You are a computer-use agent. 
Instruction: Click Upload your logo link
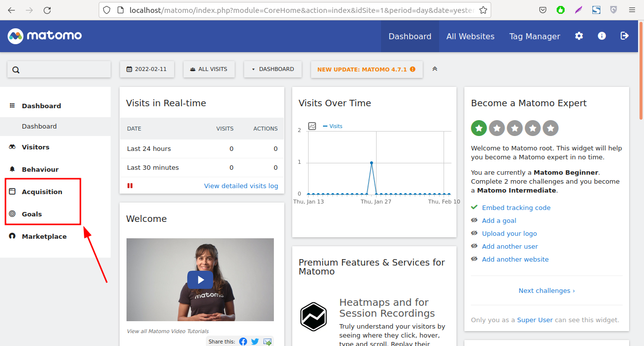(x=509, y=233)
